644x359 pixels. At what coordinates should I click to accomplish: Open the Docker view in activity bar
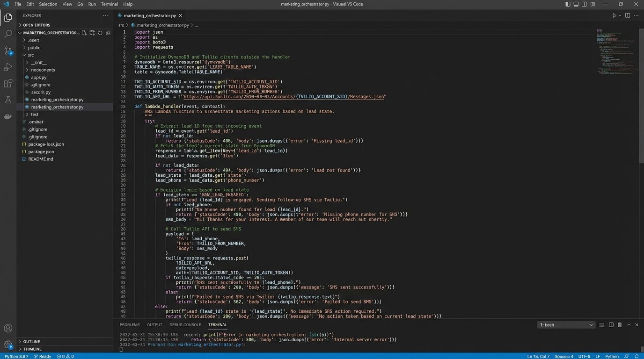8,116
